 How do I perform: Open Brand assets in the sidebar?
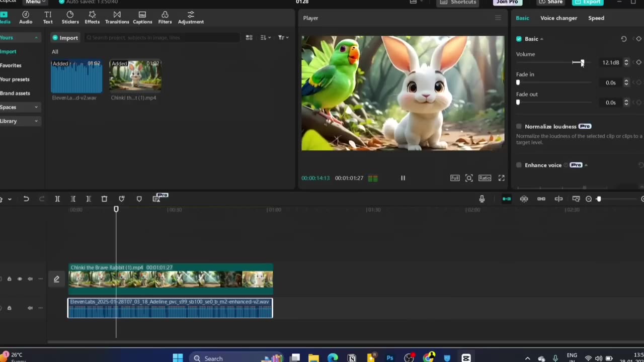pyautogui.click(x=15, y=94)
